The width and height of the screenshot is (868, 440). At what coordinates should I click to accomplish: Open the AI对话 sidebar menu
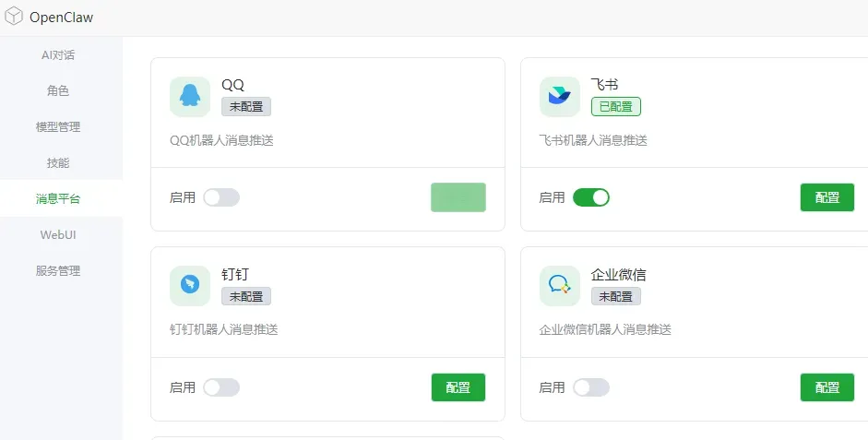[58, 54]
